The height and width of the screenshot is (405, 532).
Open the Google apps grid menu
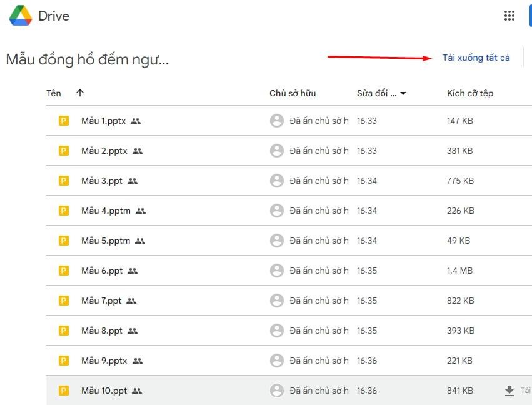click(x=509, y=15)
